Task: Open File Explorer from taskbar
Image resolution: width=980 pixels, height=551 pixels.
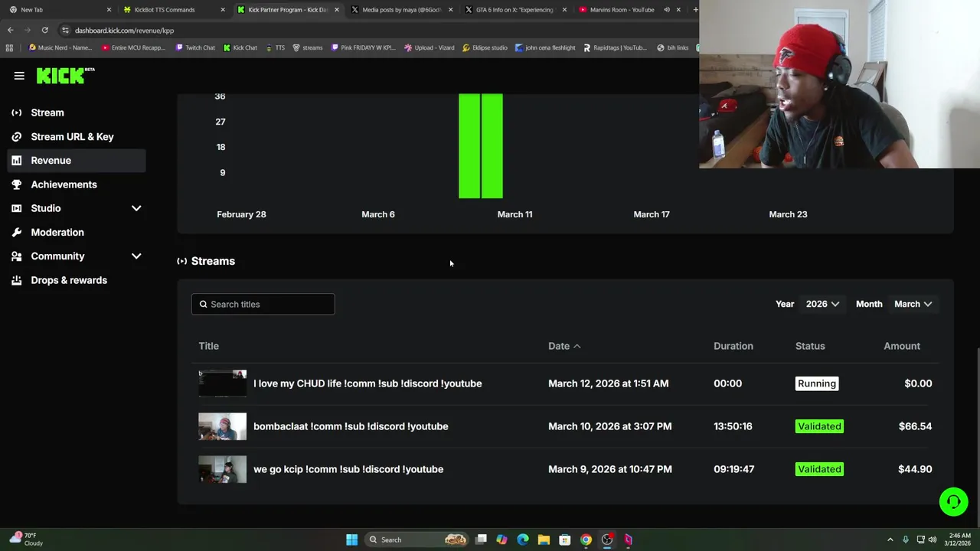Action: click(x=544, y=540)
